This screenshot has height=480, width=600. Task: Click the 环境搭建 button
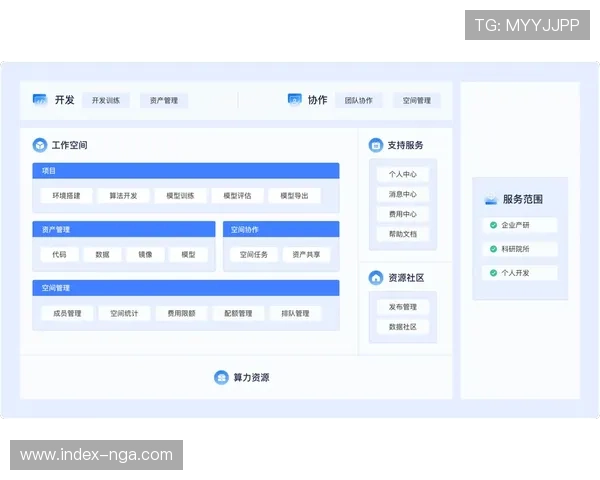pyautogui.click(x=67, y=196)
